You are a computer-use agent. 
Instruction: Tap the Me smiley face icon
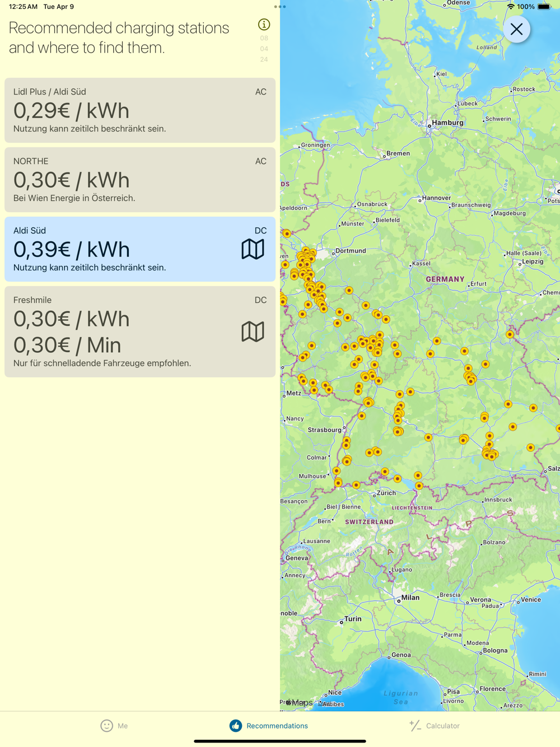(x=106, y=726)
